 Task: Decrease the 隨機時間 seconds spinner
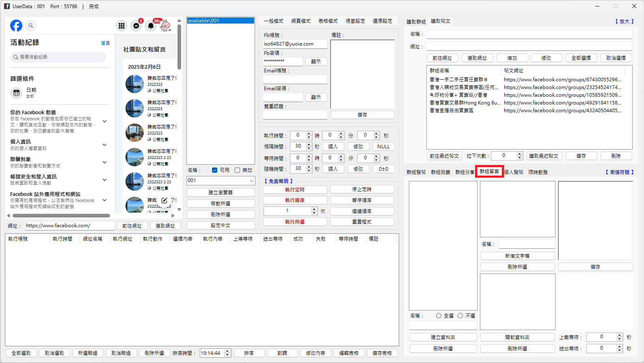[309, 171]
